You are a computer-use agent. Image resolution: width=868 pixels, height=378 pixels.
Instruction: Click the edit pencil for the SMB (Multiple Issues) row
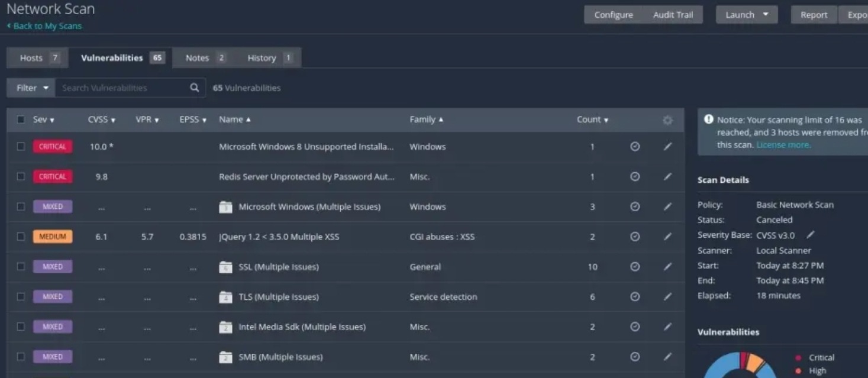tap(667, 357)
